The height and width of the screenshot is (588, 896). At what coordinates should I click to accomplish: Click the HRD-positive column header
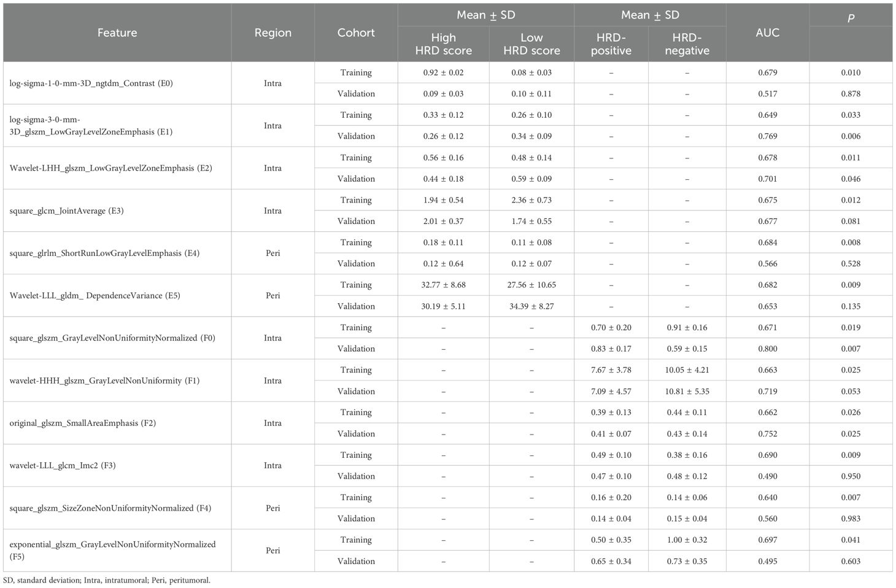pos(611,44)
